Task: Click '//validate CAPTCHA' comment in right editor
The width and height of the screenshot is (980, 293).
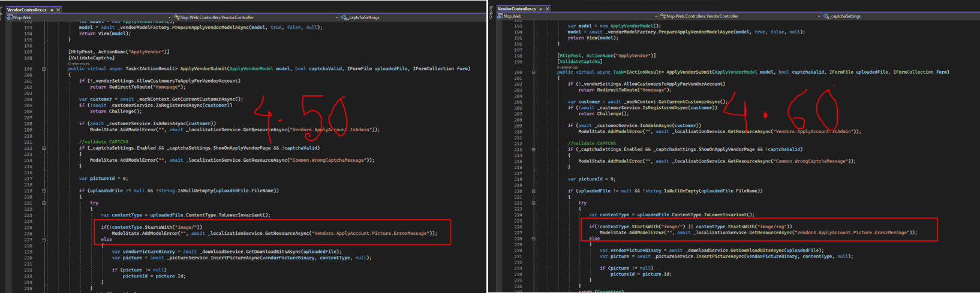Action: [x=592, y=143]
